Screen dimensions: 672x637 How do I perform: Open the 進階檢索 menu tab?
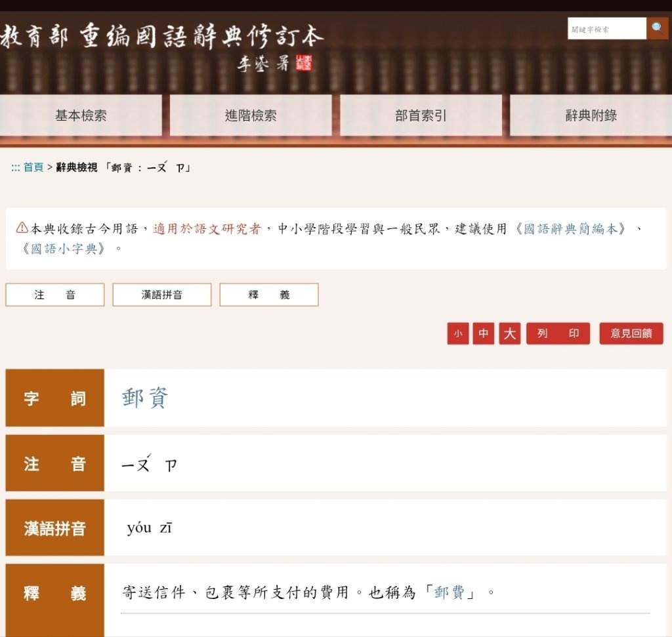coord(251,115)
